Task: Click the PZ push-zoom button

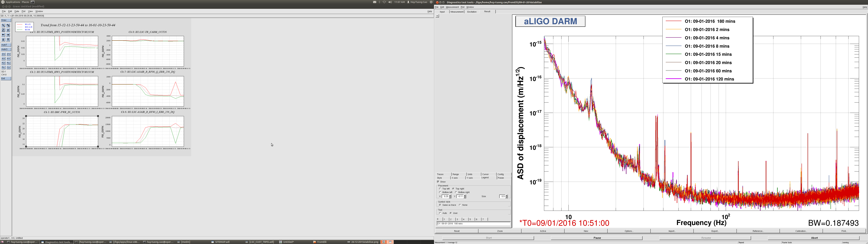Action: point(3,63)
